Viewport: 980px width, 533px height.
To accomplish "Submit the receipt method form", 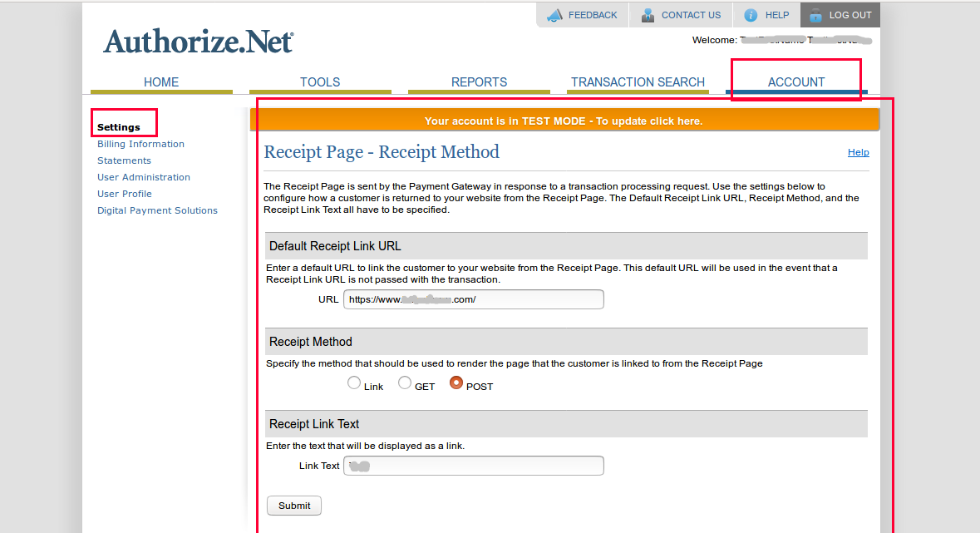I will [294, 506].
